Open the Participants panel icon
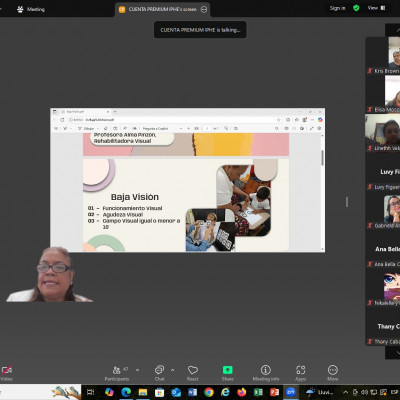Image resolution: width=400 pixels, height=400 pixels. point(117,370)
